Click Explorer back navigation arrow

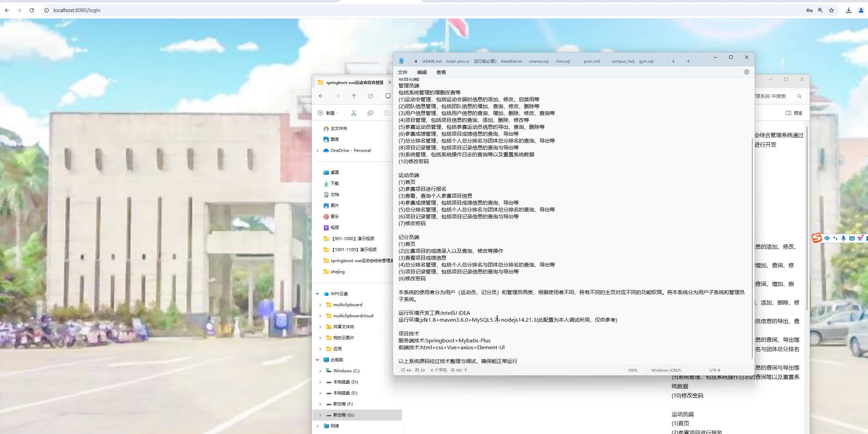(321, 96)
